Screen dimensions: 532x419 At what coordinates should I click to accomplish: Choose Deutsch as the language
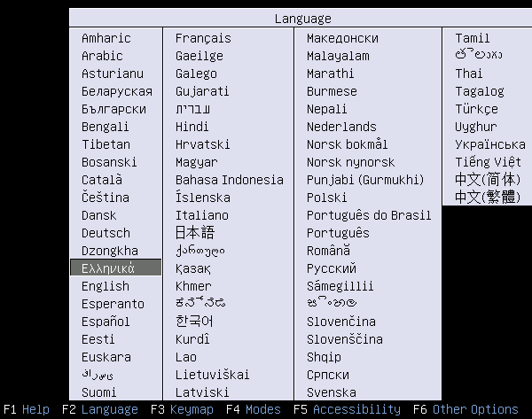click(106, 233)
